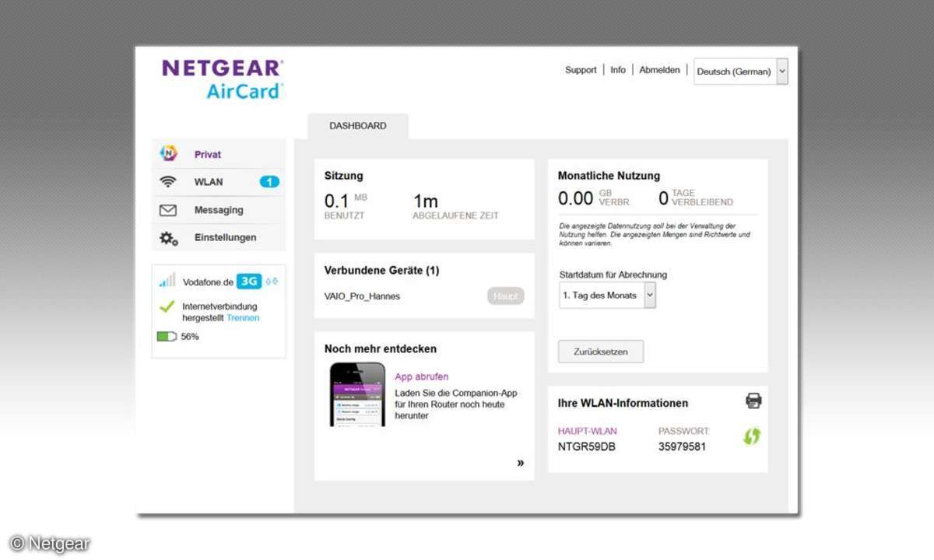This screenshot has width=934, height=560.
Task: Click the Verbundene Geräte (1) heading
Action: (381, 271)
